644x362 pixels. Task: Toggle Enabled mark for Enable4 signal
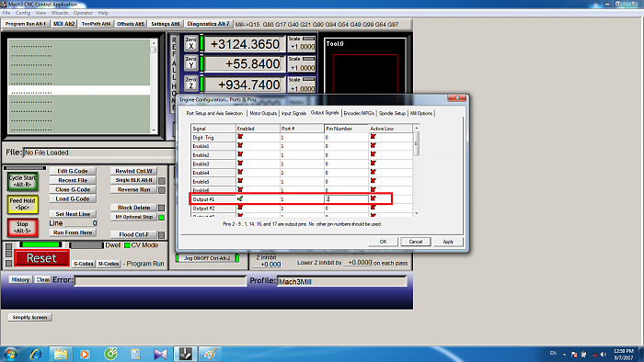pyautogui.click(x=240, y=172)
